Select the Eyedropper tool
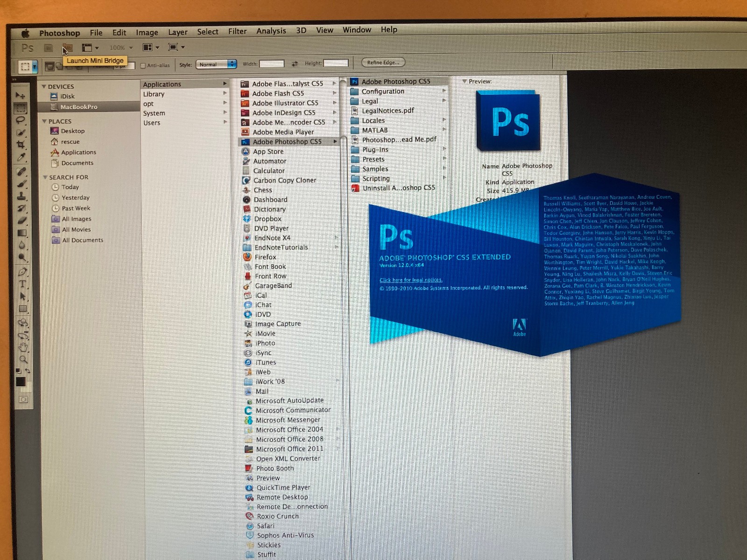The height and width of the screenshot is (560, 747). (21, 157)
